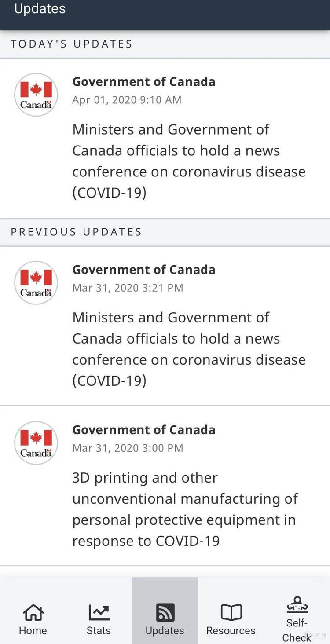This screenshot has height=644, width=330.
Task: Click Government of Canada title, Apr 01 post
Action: pyautogui.click(x=144, y=82)
